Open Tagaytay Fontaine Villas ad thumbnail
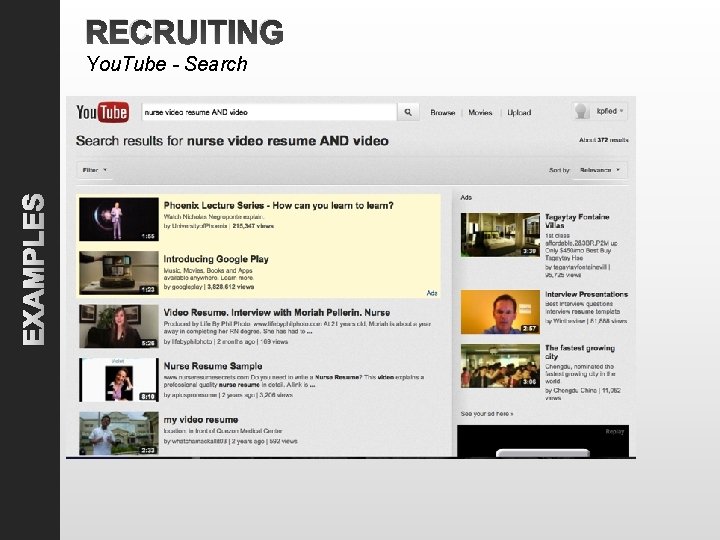The width and height of the screenshot is (720, 540). (x=501, y=234)
